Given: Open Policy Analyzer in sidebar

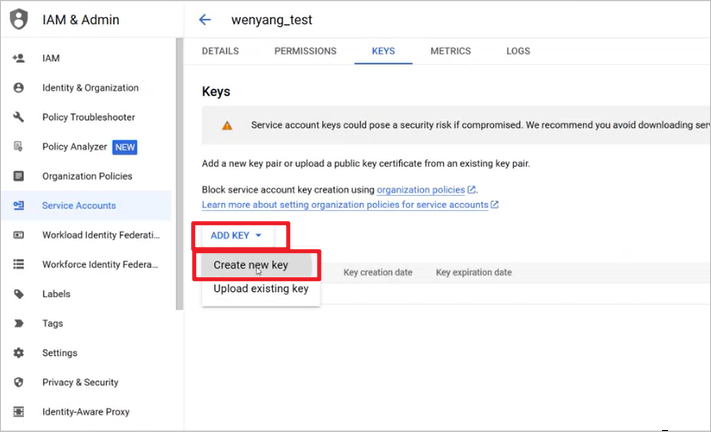Looking at the screenshot, I should (x=74, y=146).
